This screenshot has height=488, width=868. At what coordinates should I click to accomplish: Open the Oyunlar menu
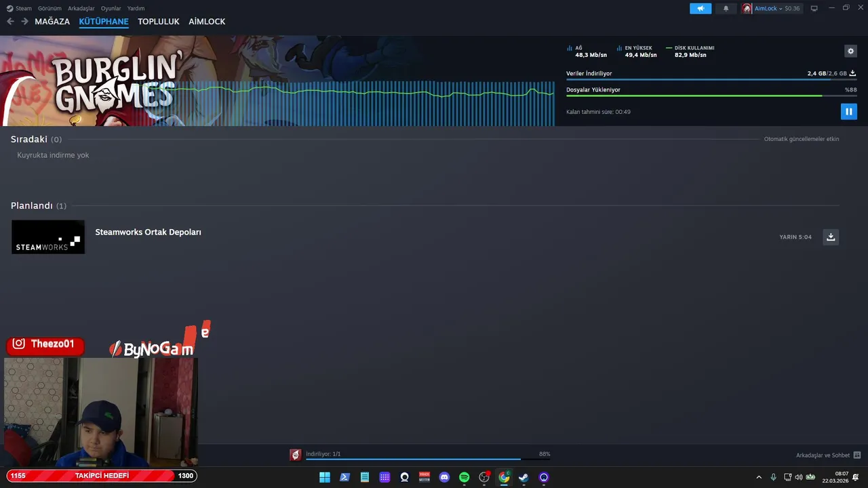pos(111,8)
